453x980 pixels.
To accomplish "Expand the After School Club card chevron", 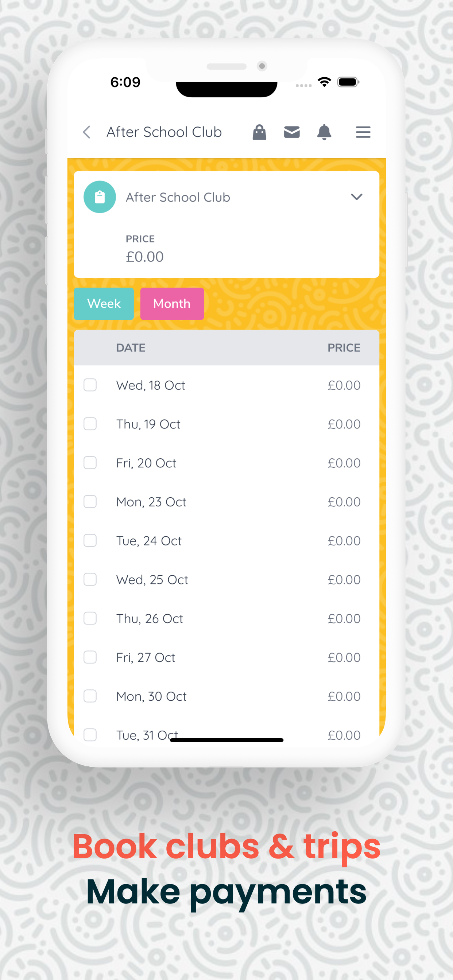I will 357,197.
